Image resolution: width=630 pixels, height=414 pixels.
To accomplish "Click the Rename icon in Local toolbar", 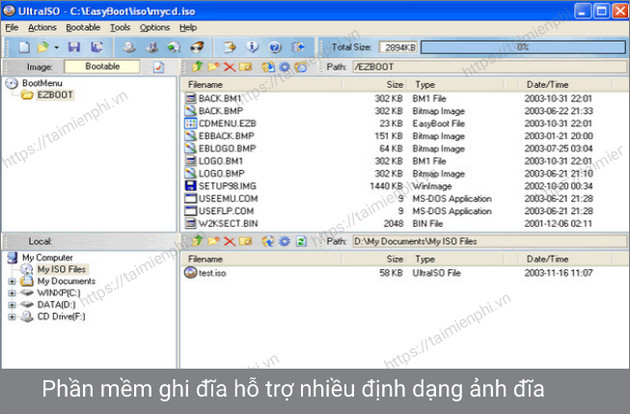I will point(245,241).
